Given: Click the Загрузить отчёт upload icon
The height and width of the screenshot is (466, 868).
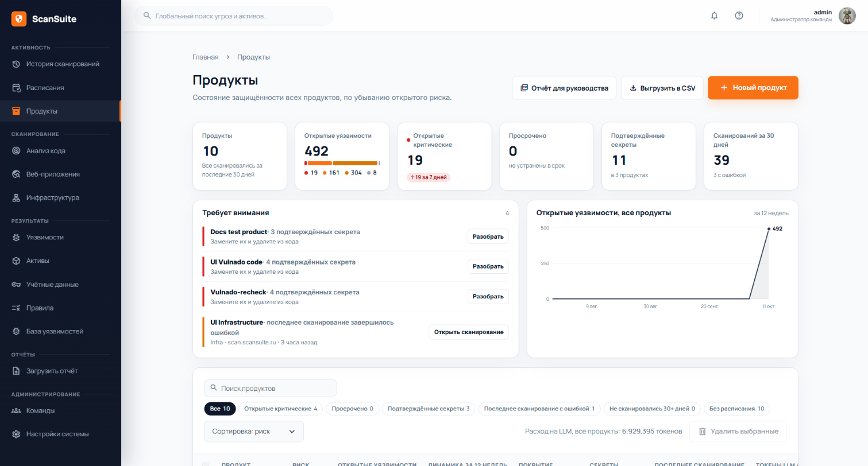Looking at the screenshot, I should (x=16, y=371).
